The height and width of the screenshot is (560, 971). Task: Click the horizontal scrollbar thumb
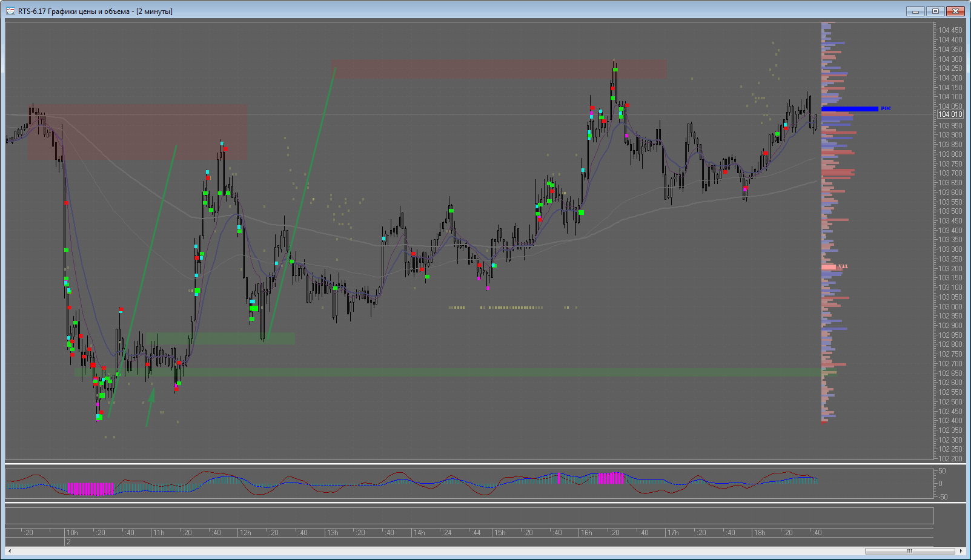[909, 551]
